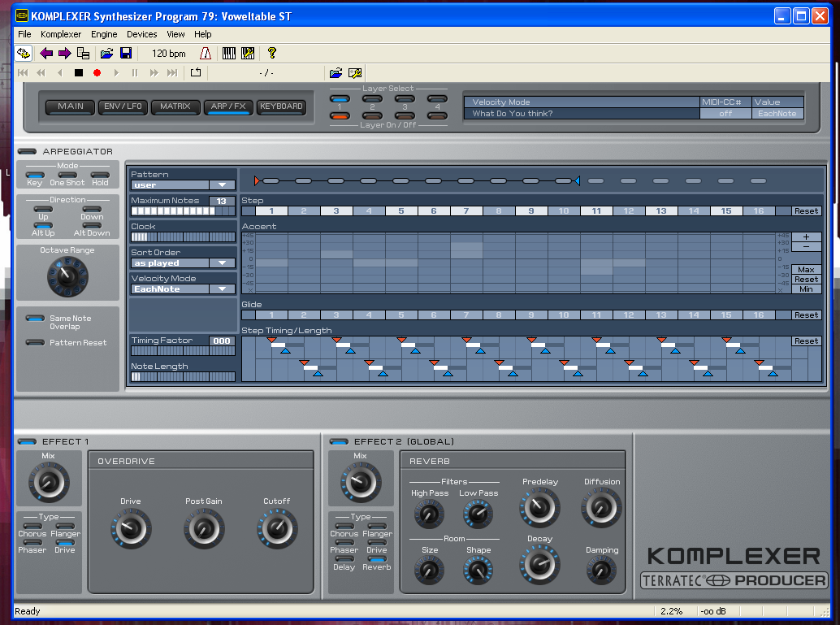Click the Note Length slider bar

click(183, 377)
